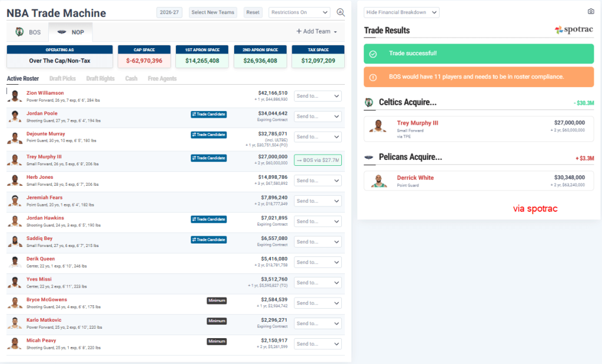Open Derik Queen player link

click(41, 259)
